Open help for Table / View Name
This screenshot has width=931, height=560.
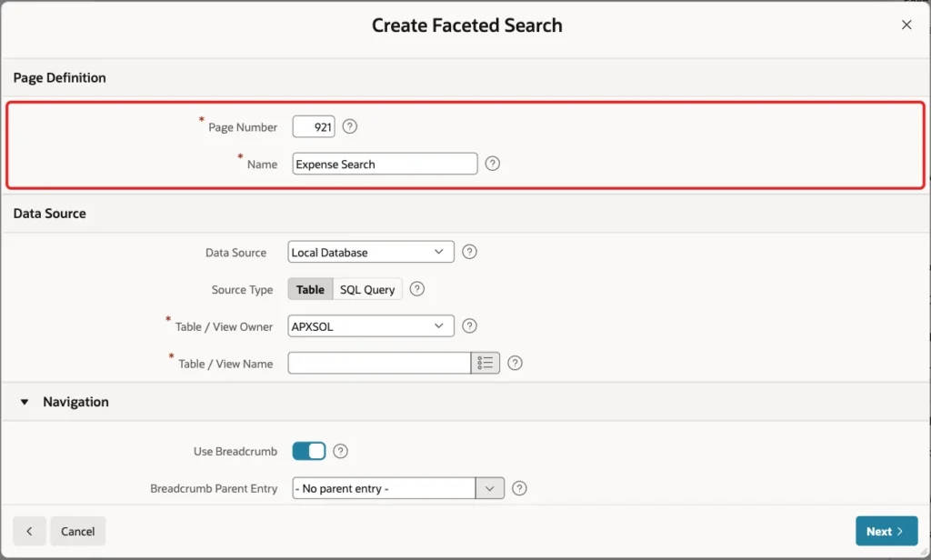click(x=515, y=363)
